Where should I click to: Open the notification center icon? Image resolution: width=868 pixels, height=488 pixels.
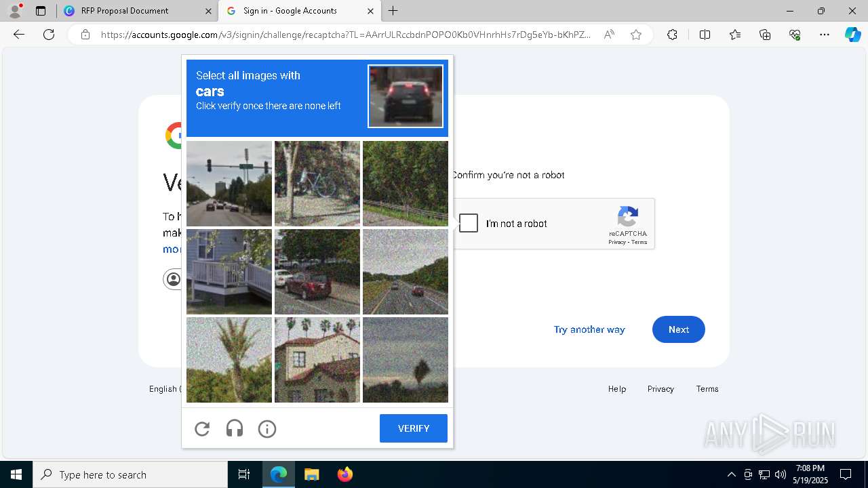[846, 474]
